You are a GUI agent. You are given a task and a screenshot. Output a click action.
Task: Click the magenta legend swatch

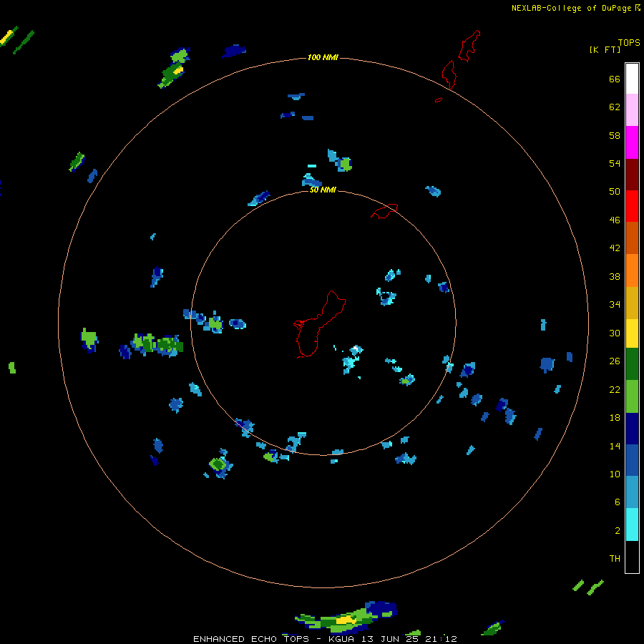pyautogui.click(x=632, y=142)
